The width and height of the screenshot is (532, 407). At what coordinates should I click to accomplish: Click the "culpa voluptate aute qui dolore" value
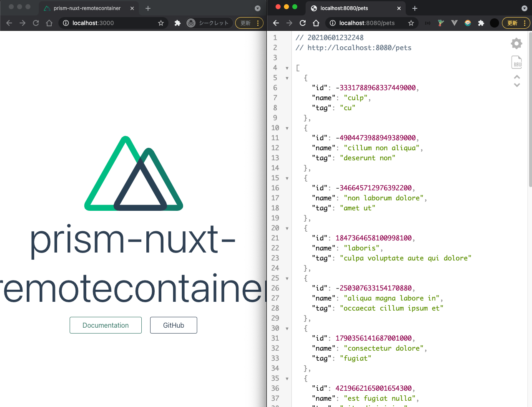406,258
